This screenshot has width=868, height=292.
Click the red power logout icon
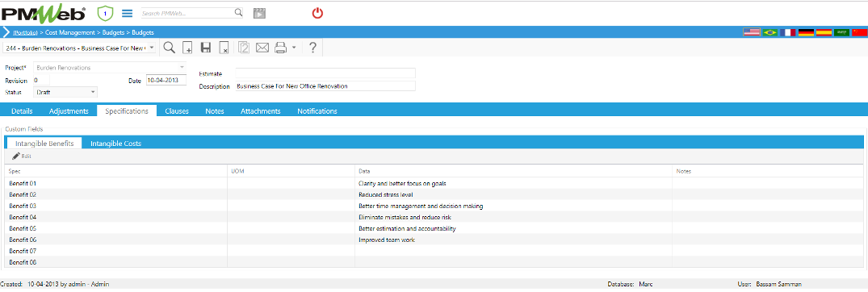point(318,13)
